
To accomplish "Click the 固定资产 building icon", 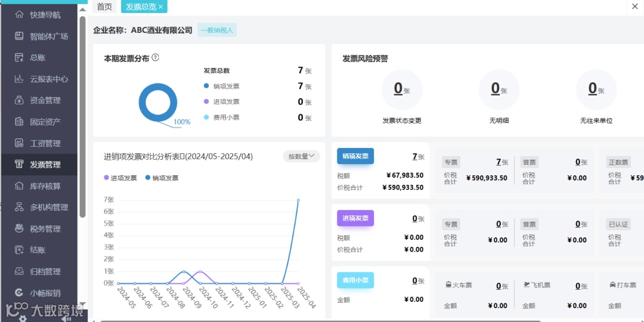I will [19, 122].
